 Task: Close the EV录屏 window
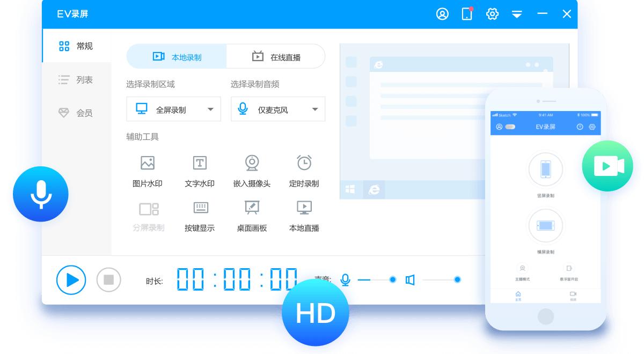click(x=567, y=14)
